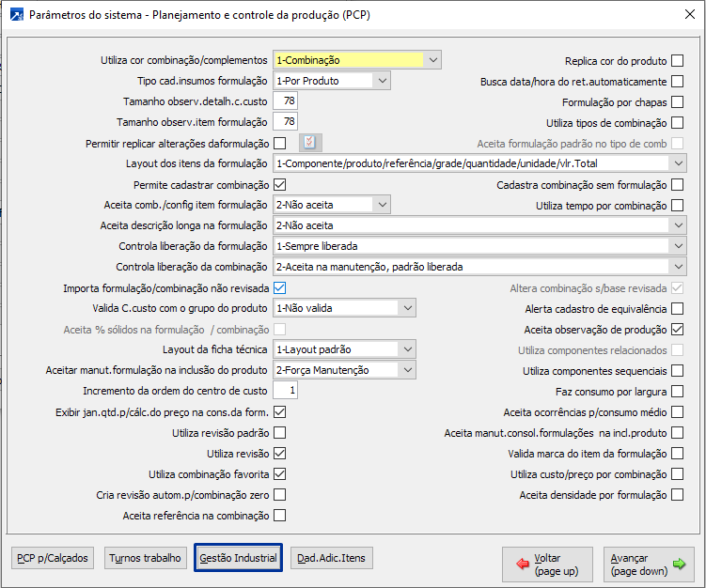
Task: Click the Gestão Industrial button
Action: coord(238,558)
